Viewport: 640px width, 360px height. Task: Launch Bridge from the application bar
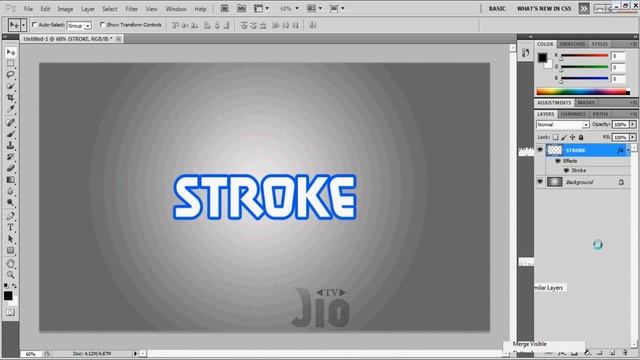click(224, 8)
